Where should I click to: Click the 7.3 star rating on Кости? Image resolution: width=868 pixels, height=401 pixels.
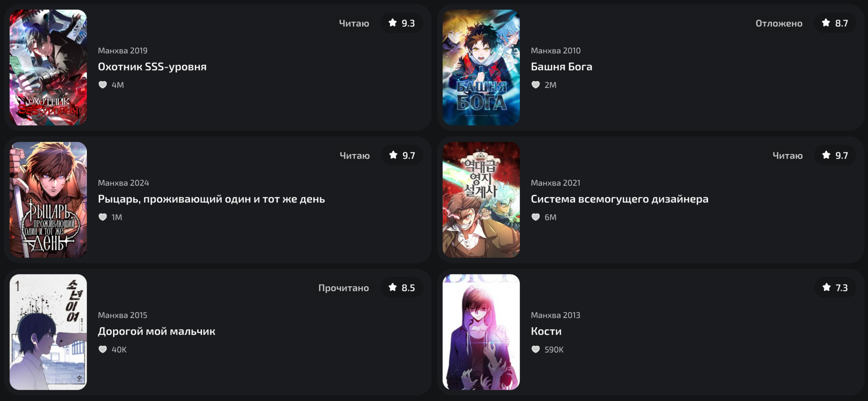[835, 288]
